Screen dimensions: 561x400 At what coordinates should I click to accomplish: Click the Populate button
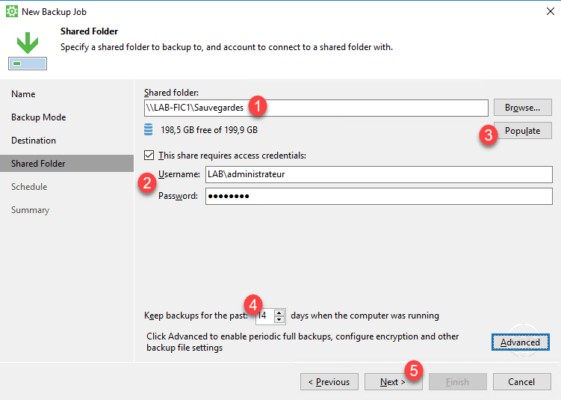tap(522, 131)
